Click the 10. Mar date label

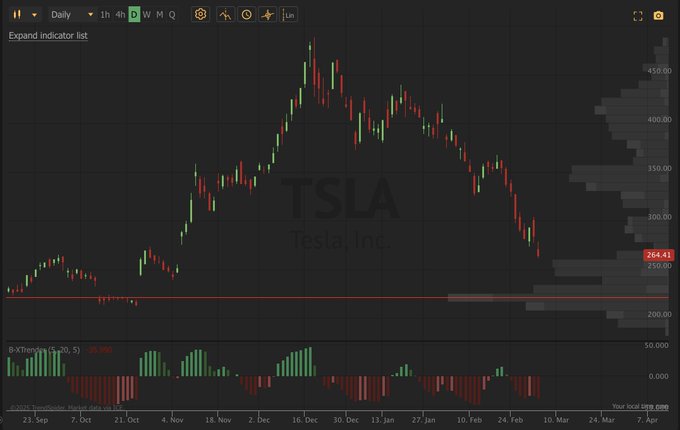556,420
